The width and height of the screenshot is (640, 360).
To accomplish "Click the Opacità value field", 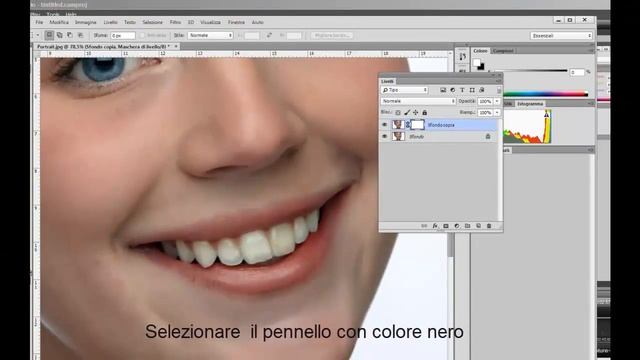I will (485, 101).
